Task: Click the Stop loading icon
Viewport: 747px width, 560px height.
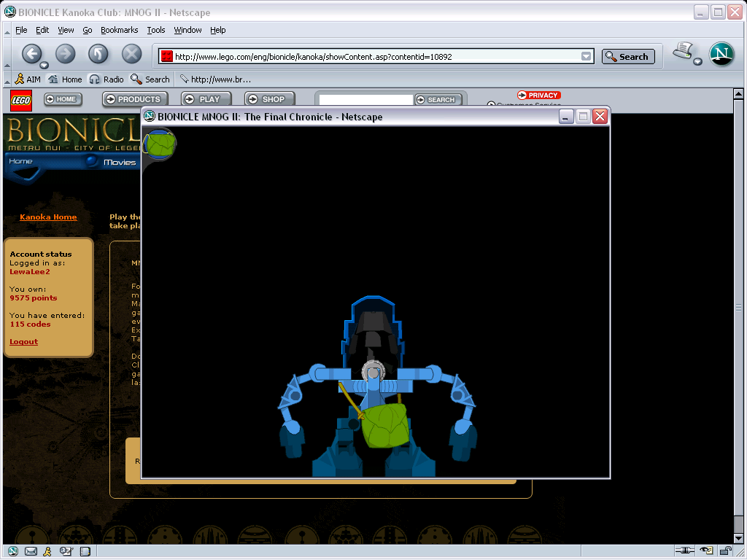Action: click(131, 54)
